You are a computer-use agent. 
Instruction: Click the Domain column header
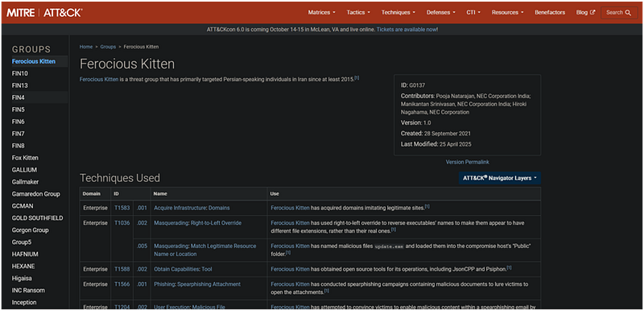point(92,193)
